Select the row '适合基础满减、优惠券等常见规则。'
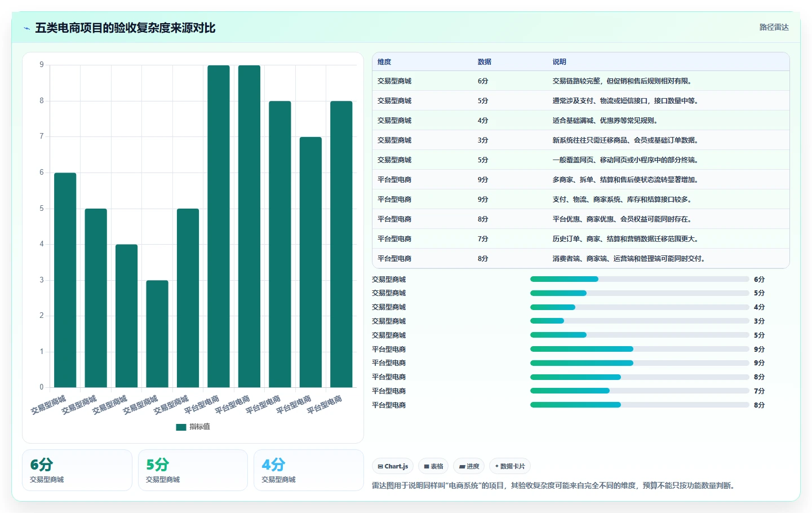This screenshot has height=513, width=812. point(580,121)
